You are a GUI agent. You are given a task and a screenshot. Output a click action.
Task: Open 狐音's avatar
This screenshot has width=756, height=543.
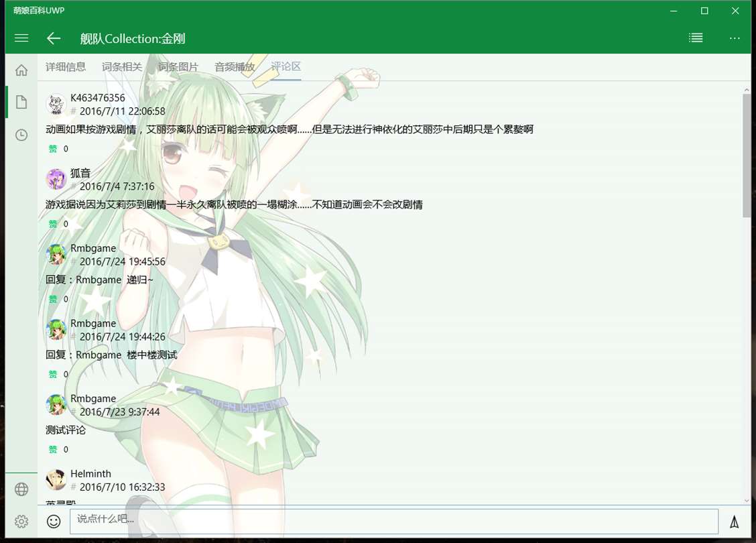point(56,180)
